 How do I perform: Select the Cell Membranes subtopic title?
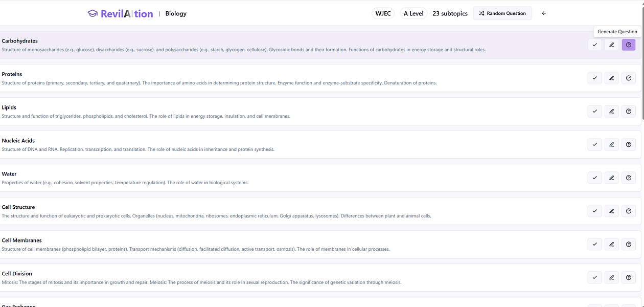[21, 240]
